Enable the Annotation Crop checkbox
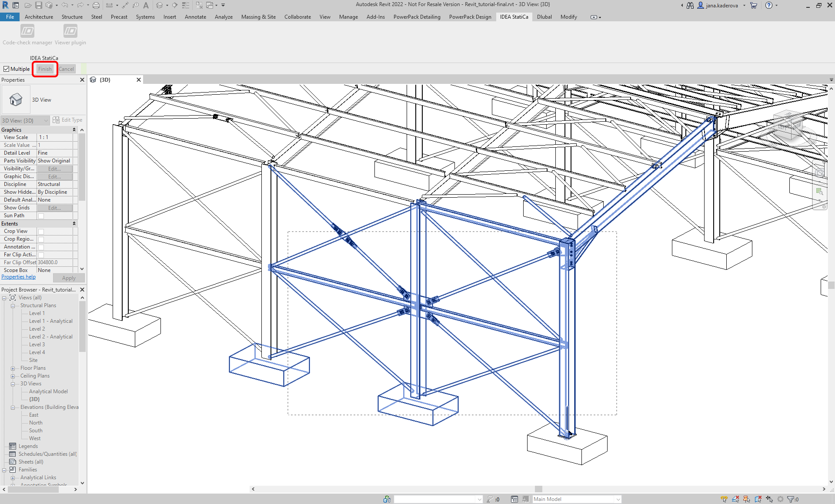This screenshot has height=504, width=835. (40, 247)
